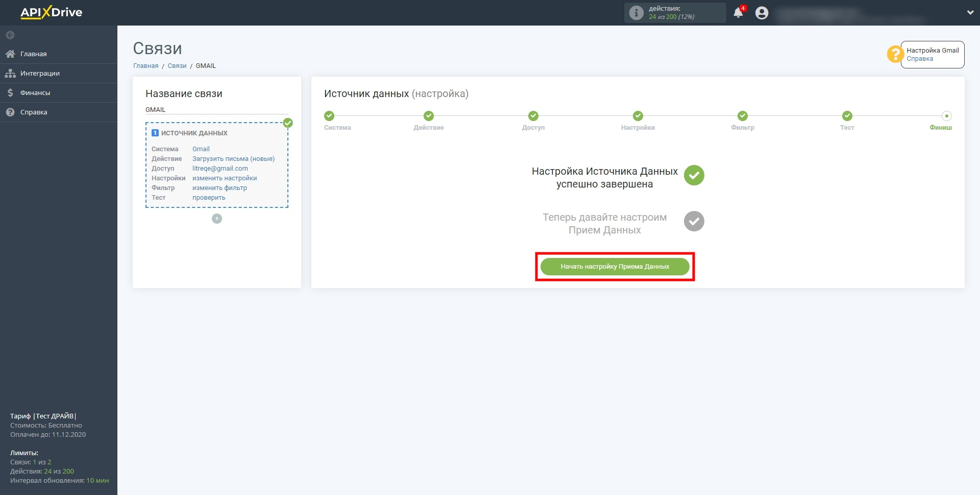Click the home icon beside Главная
Screen dimensions: 980x495
[x=10, y=54]
